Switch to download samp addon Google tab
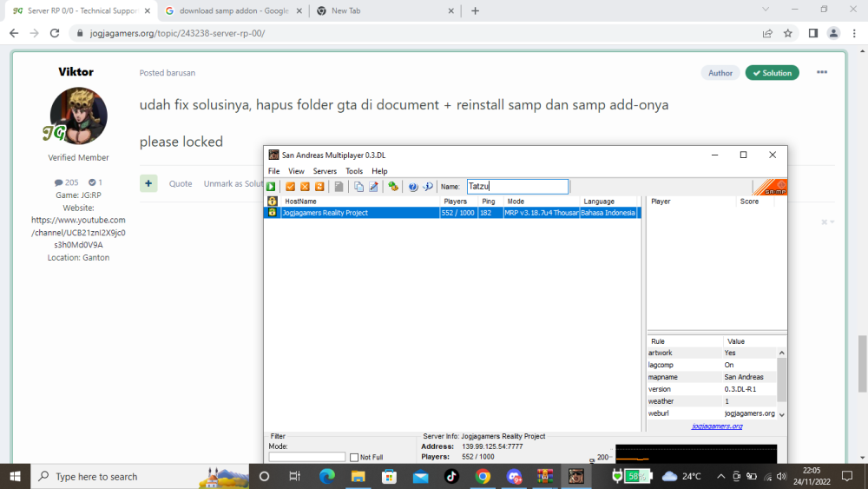The width and height of the screenshot is (868, 489). click(x=234, y=10)
